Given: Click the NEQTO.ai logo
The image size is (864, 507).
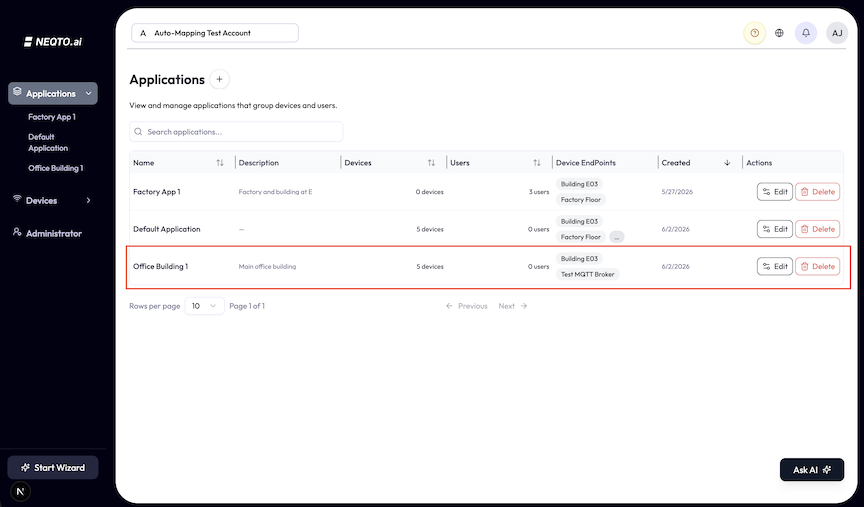Looking at the screenshot, I should point(53,42).
